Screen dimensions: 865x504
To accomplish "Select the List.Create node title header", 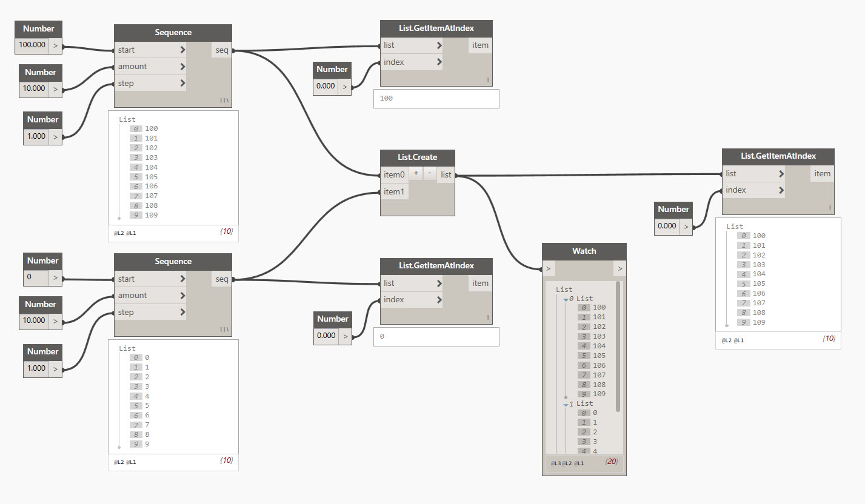I will pos(417,157).
